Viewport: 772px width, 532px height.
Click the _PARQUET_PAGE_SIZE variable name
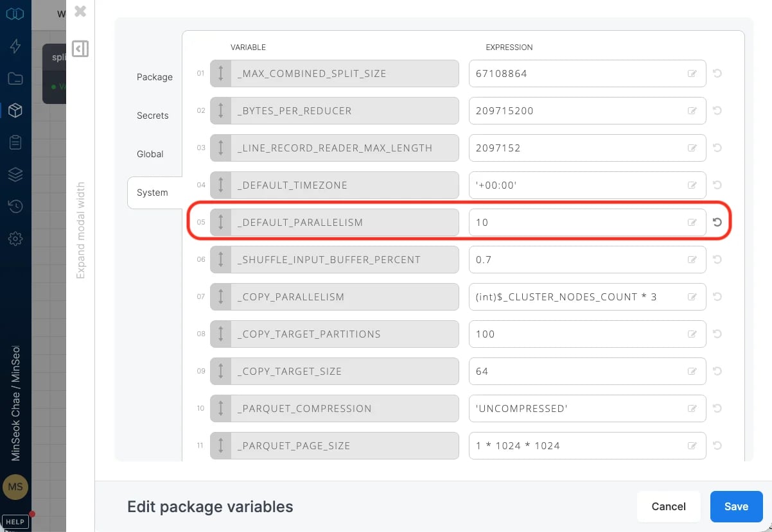pyautogui.click(x=294, y=446)
